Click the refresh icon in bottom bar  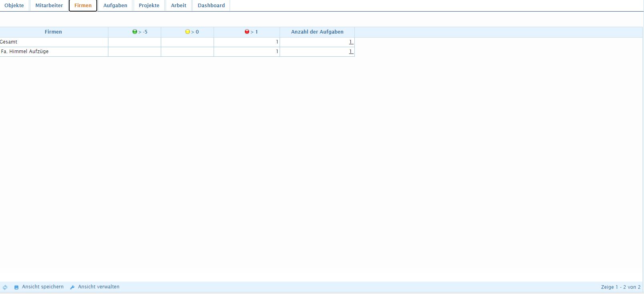5,287
